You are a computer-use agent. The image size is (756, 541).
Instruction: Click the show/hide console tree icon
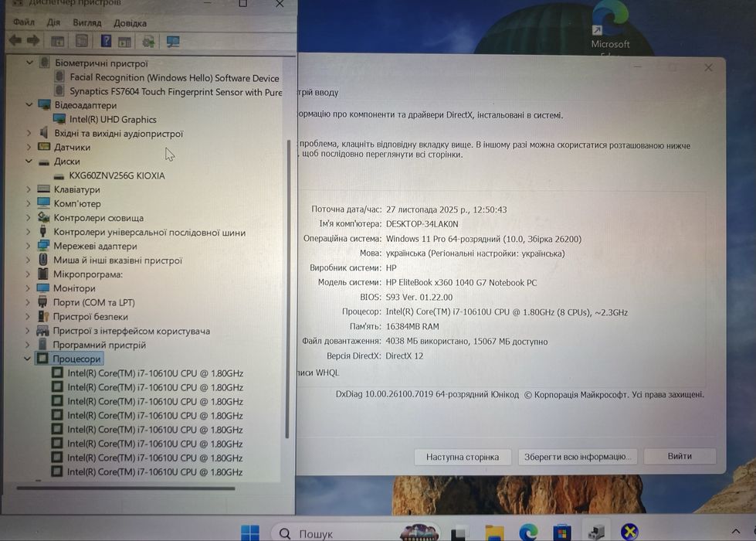pyautogui.click(x=57, y=42)
